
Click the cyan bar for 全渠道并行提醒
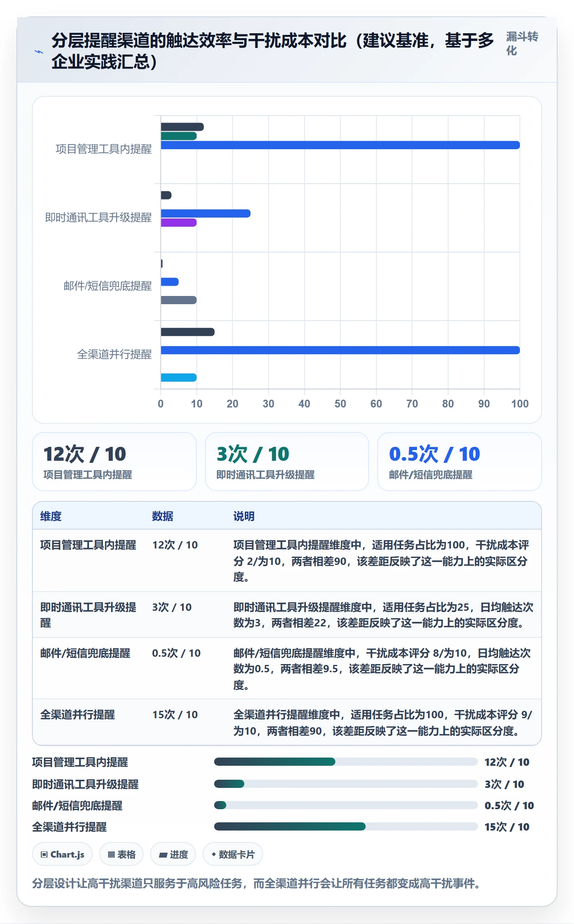179,378
